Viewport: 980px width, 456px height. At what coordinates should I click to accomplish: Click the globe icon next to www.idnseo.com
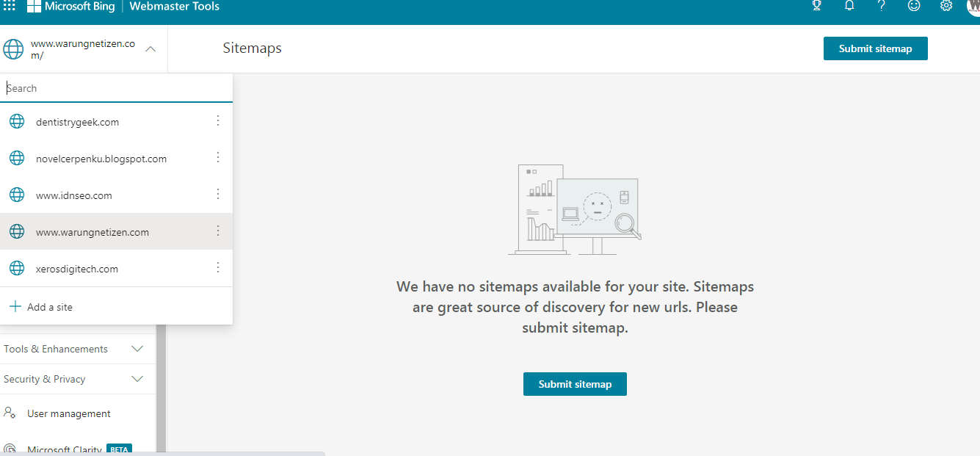(x=17, y=195)
